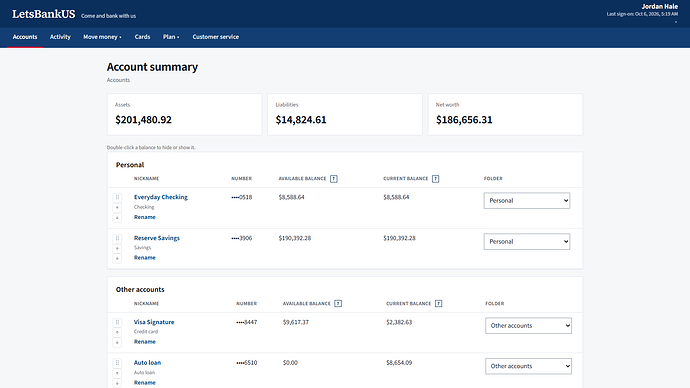
Task: Click the Jordan Hale user name
Action: pos(660,6)
